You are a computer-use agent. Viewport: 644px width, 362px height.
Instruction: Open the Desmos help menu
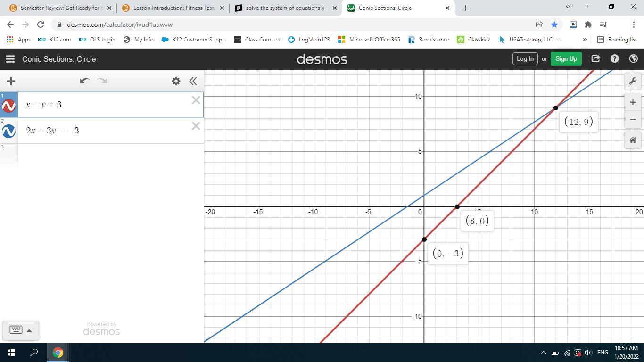[615, 59]
